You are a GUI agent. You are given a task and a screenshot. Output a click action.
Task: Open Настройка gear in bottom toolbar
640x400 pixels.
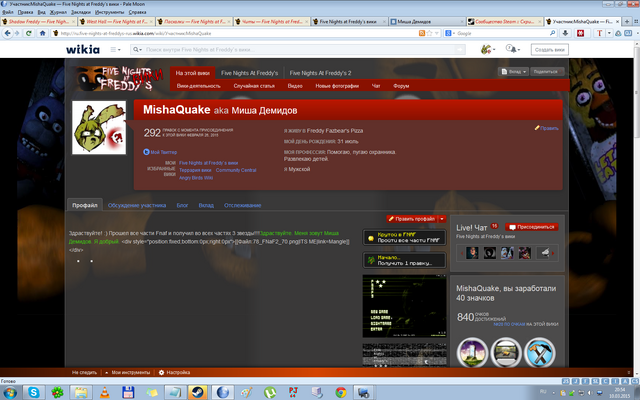pos(174,372)
